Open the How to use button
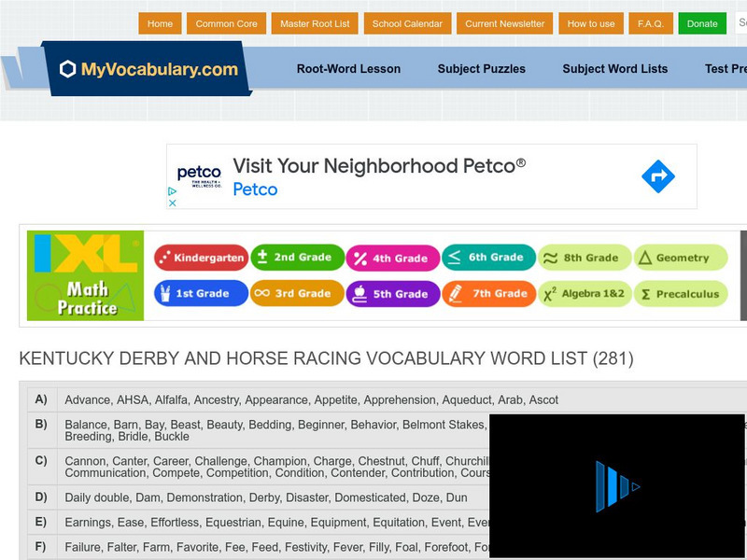 tap(591, 24)
